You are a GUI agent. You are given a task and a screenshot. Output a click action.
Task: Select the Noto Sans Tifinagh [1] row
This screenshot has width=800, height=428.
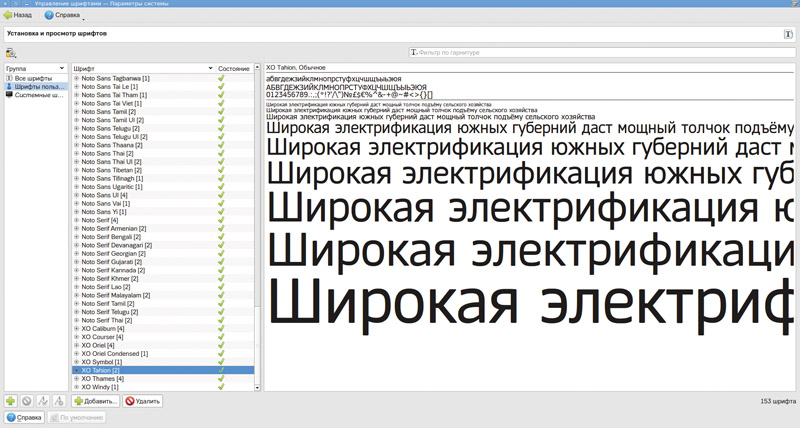pos(163,179)
